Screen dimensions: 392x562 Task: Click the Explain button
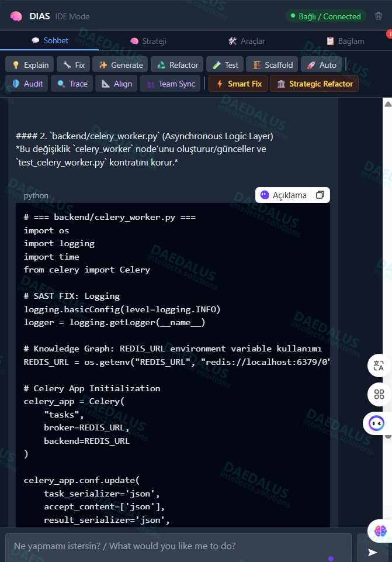coord(30,65)
